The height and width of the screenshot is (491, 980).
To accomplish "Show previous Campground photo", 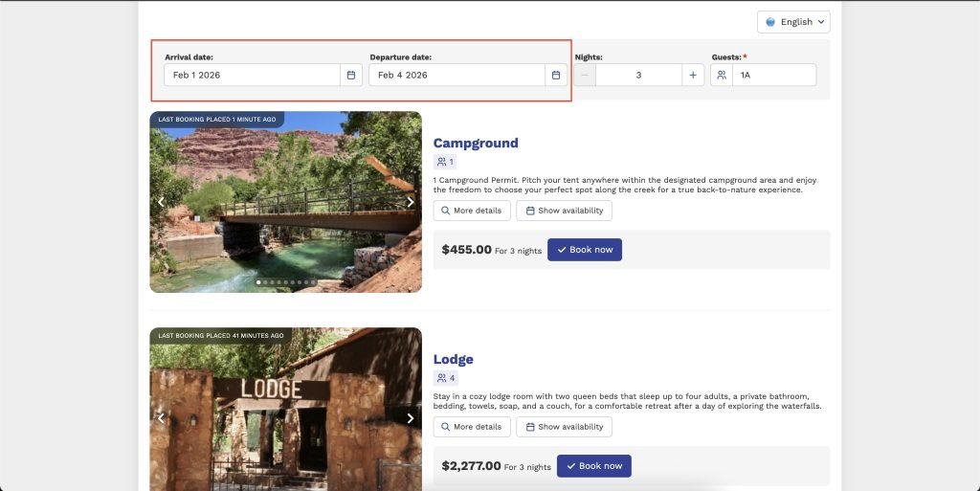I will [161, 202].
